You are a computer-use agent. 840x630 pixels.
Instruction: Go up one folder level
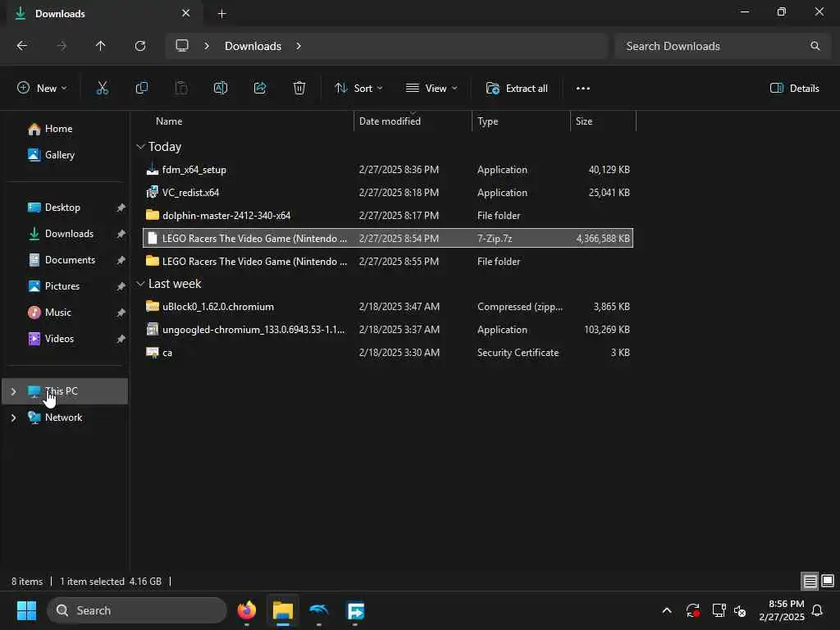[x=100, y=46]
